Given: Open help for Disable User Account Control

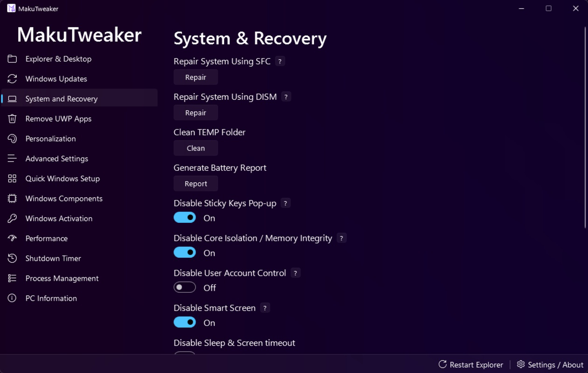Looking at the screenshot, I should (x=295, y=273).
